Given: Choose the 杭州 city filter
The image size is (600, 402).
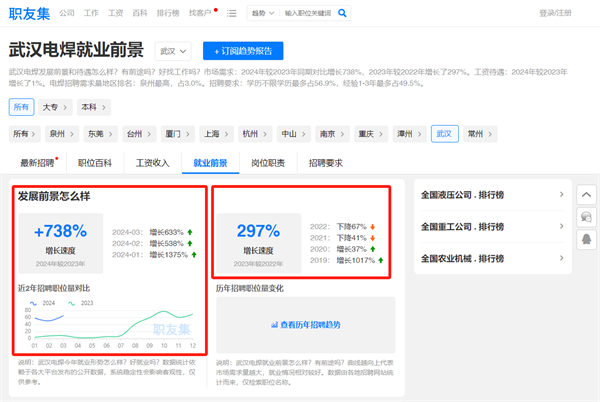Looking at the screenshot, I should click(x=255, y=134).
